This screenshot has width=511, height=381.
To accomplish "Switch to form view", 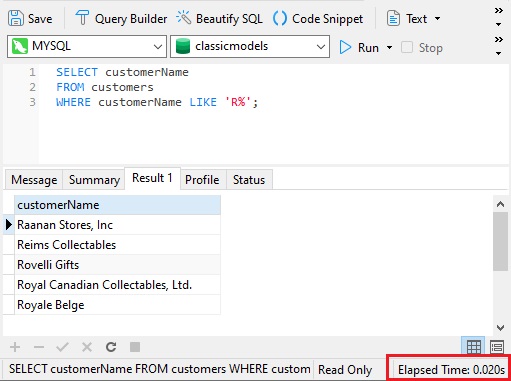I will (497, 347).
